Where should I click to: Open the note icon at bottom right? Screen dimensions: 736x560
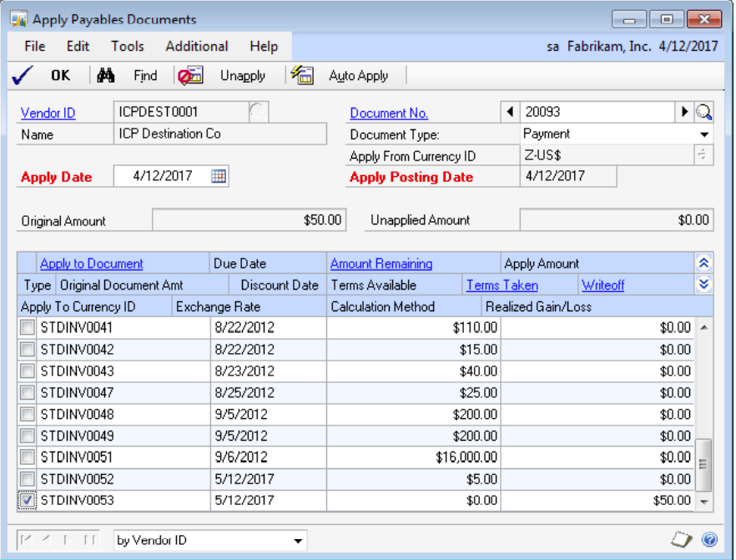(682, 540)
